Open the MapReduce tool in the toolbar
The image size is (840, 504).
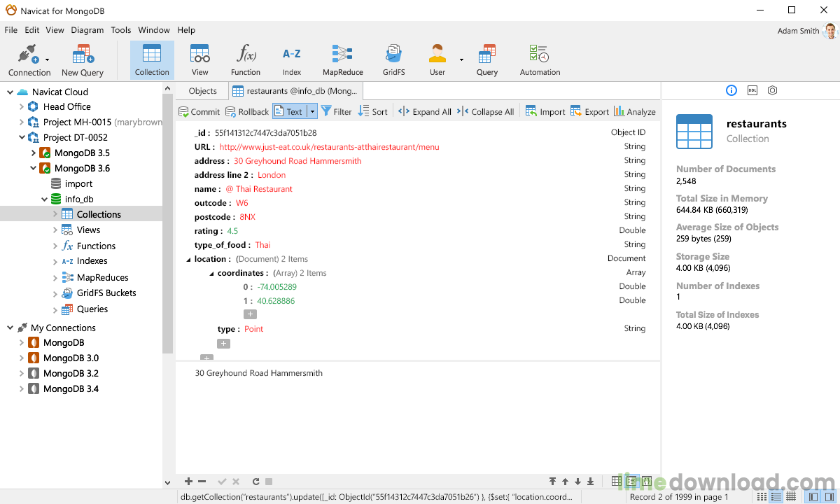click(342, 60)
